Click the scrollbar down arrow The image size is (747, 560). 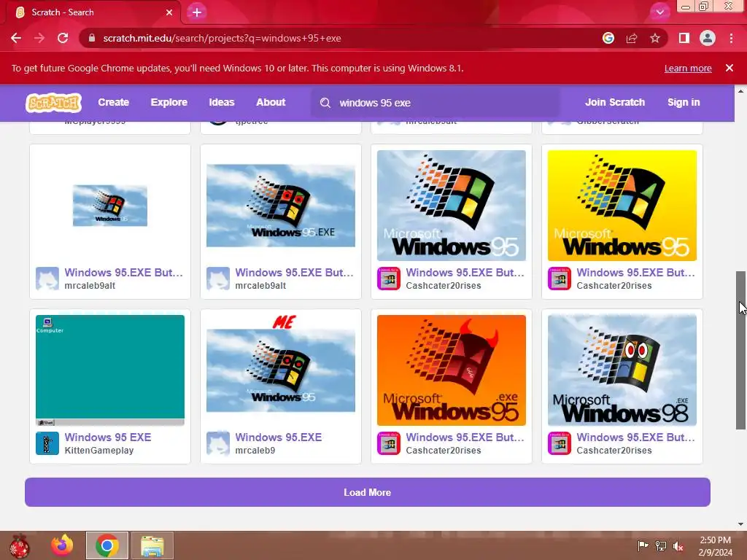[740, 524]
